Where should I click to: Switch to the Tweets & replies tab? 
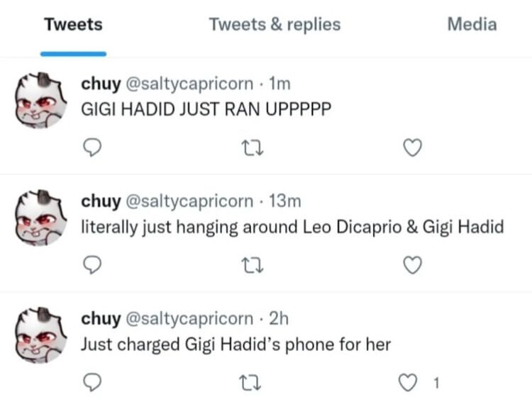pyautogui.click(x=275, y=24)
